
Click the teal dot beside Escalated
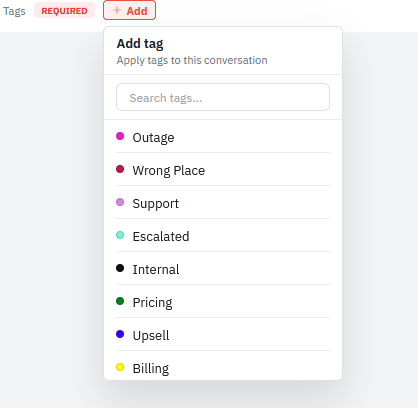pos(120,235)
